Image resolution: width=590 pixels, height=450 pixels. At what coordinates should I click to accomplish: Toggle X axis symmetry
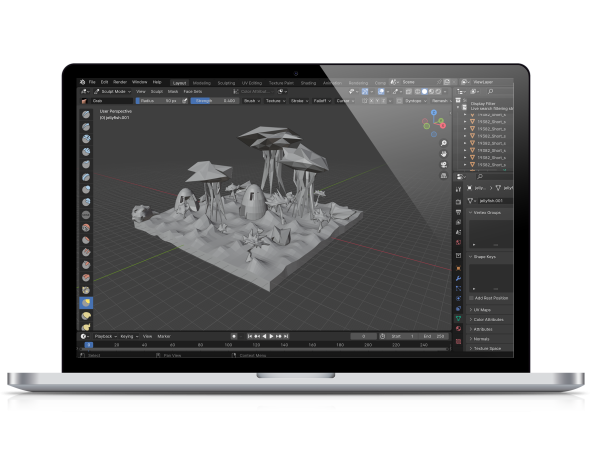coord(371,101)
